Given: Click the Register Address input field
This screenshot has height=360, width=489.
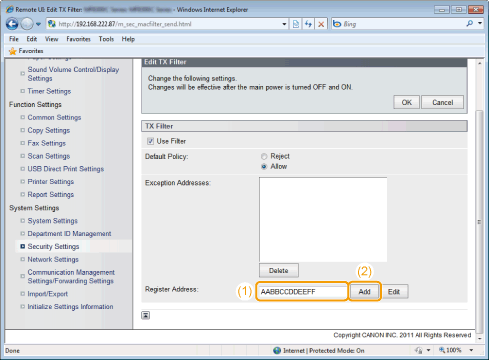Looking at the screenshot, I should 302,292.
